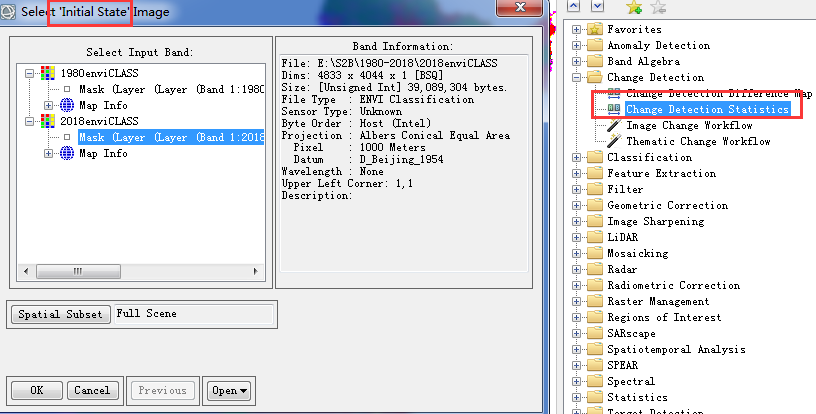The width and height of the screenshot is (816, 414).
Task: Select the Spectral folder
Action: 631,381
